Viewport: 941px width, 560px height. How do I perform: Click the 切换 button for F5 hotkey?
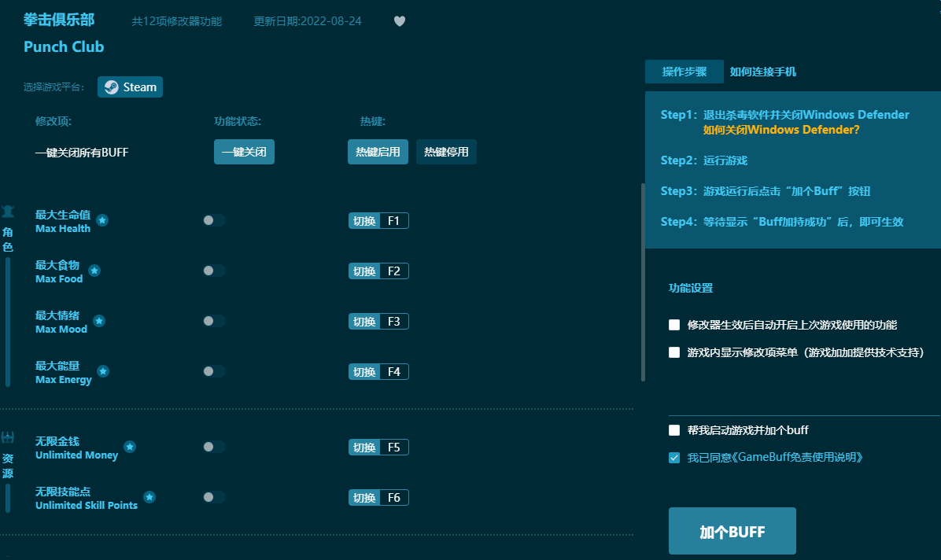pyautogui.click(x=364, y=448)
